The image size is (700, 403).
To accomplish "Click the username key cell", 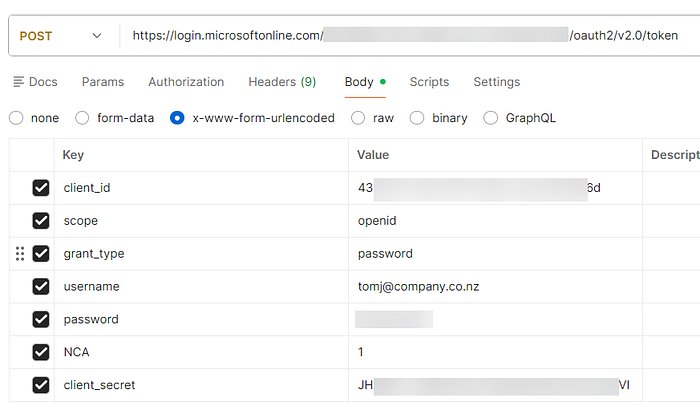I will tap(201, 286).
